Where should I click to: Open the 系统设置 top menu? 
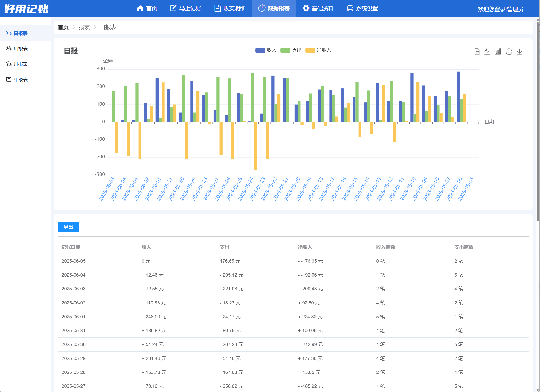[362, 8]
